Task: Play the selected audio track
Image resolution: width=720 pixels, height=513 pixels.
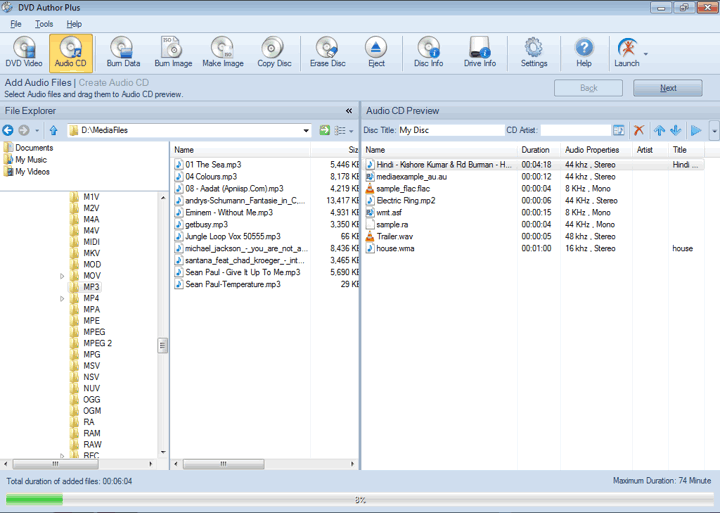Action: click(696, 130)
